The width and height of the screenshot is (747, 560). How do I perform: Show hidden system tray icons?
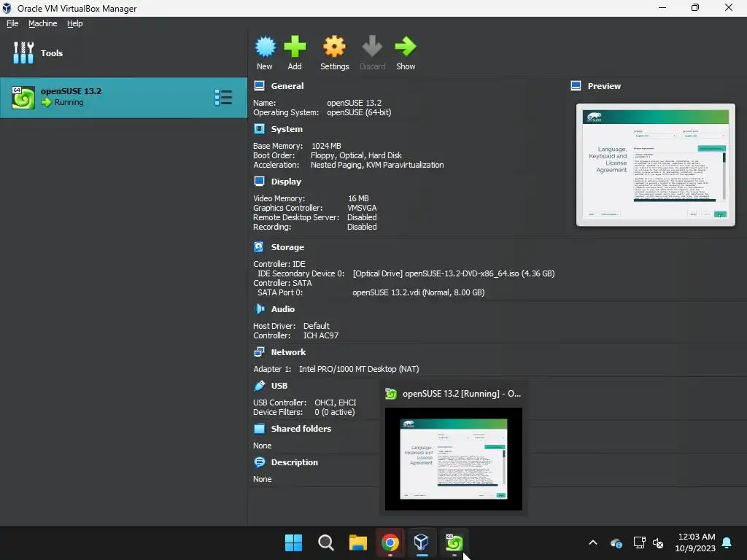point(593,542)
